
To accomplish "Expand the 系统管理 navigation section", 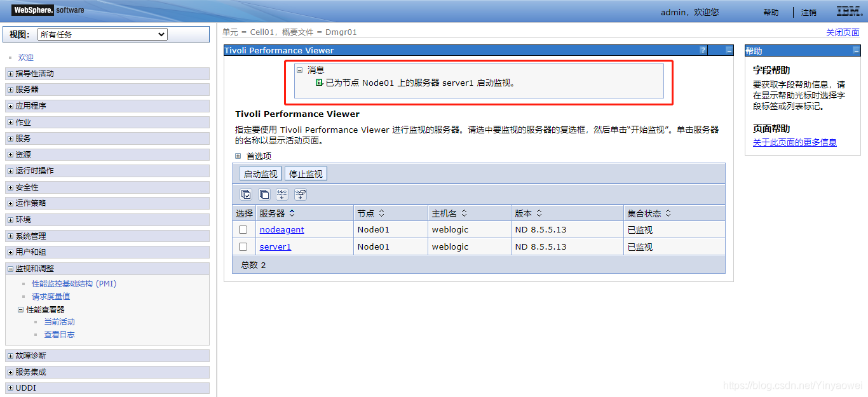I will (x=10, y=236).
